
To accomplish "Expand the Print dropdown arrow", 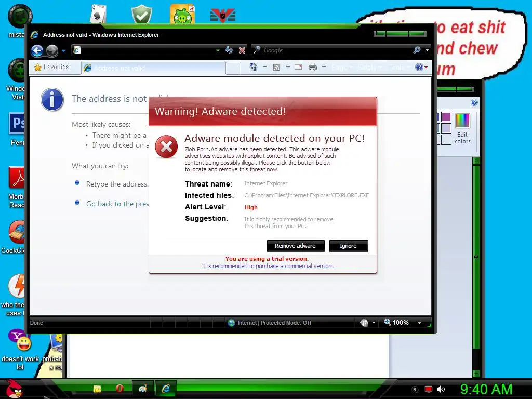I will coord(324,67).
